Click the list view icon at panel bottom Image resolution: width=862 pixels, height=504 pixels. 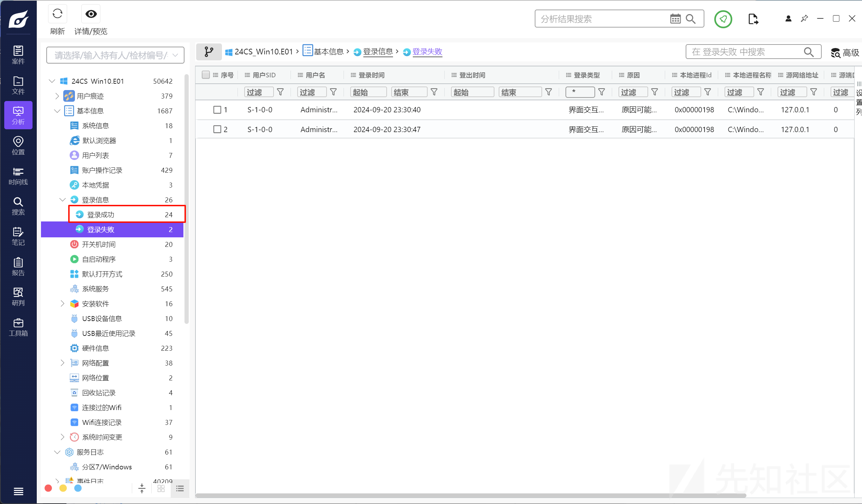click(180, 488)
